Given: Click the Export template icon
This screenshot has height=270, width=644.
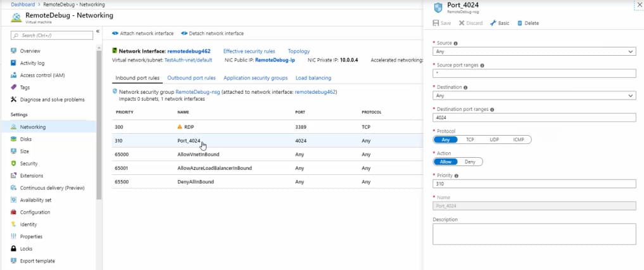Looking at the screenshot, I should [13, 261].
